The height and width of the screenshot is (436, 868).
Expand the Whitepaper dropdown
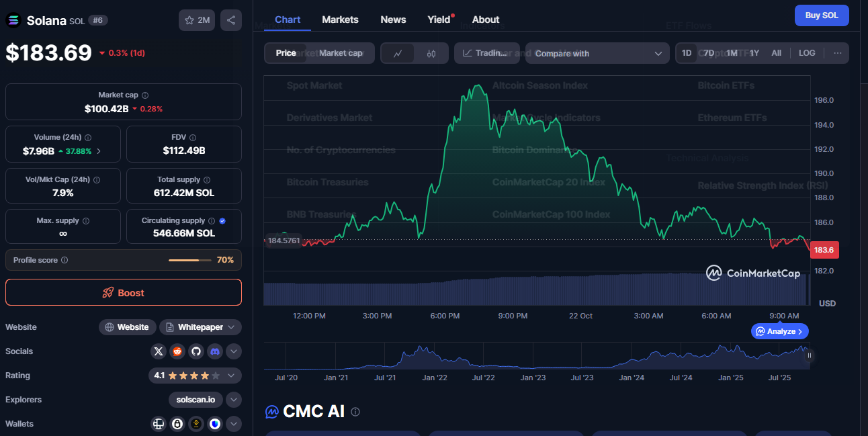[x=200, y=327]
